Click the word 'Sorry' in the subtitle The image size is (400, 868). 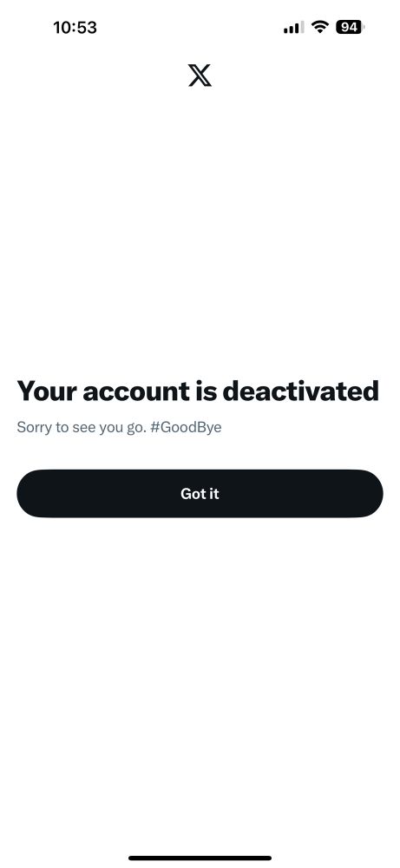tap(33, 427)
